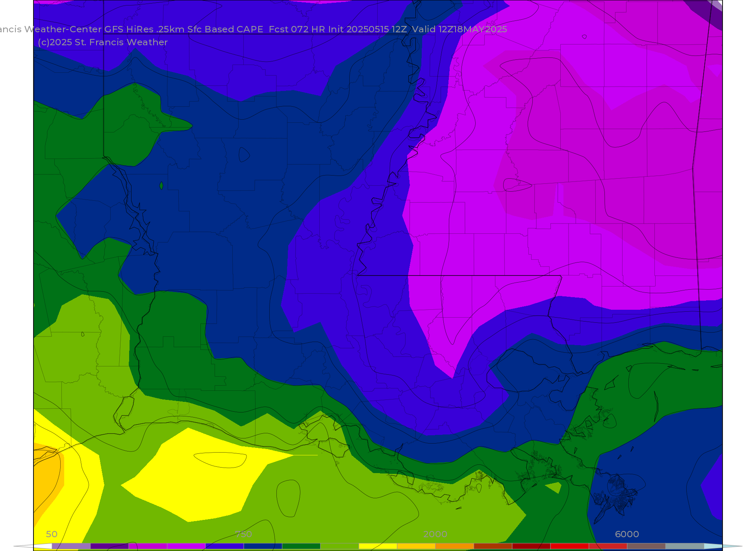The image size is (756, 551).
Task: Click the dark blue legend swatch
Action: click(x=263, y=546)
